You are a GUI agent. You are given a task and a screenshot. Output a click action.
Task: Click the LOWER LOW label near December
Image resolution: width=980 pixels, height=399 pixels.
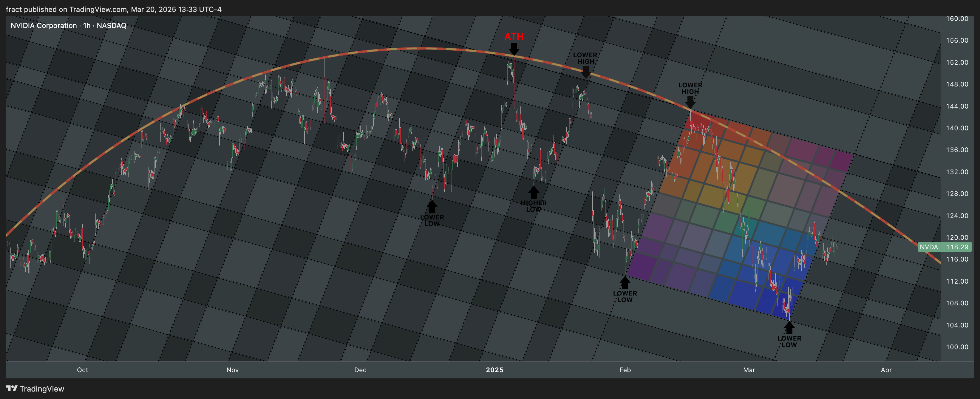[x=432, y=221]
